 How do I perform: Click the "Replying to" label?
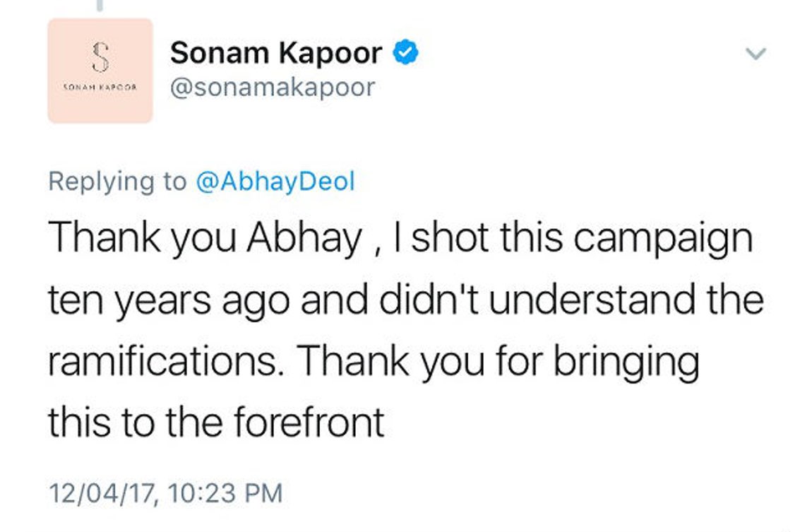pyautogui.click(x=117, y=182)
